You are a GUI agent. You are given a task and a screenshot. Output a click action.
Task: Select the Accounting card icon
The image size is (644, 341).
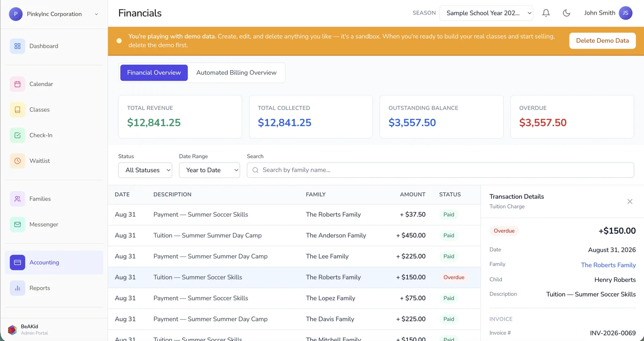17,262
